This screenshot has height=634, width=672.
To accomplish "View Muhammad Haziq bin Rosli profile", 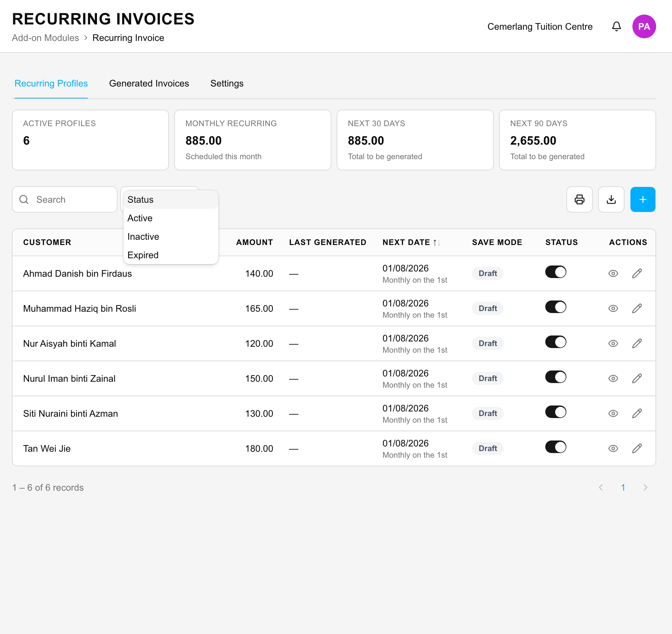I will click(x=613, y=308).
